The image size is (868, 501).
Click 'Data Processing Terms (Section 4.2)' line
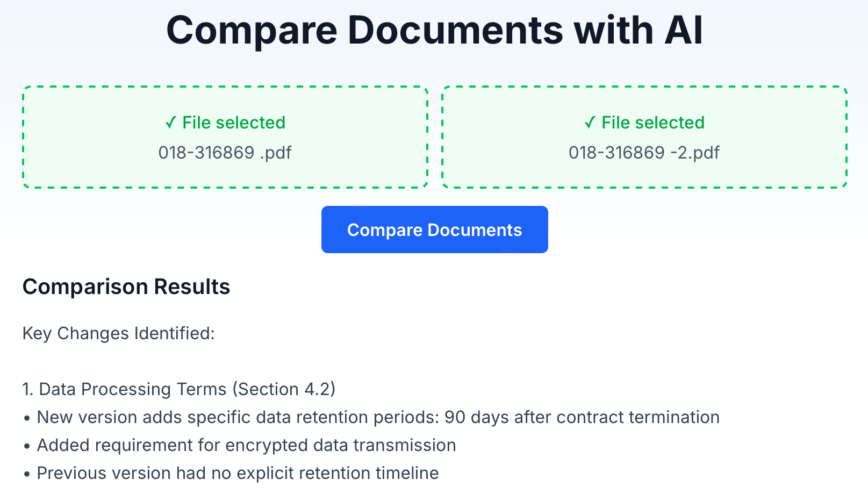click(179, 389)
